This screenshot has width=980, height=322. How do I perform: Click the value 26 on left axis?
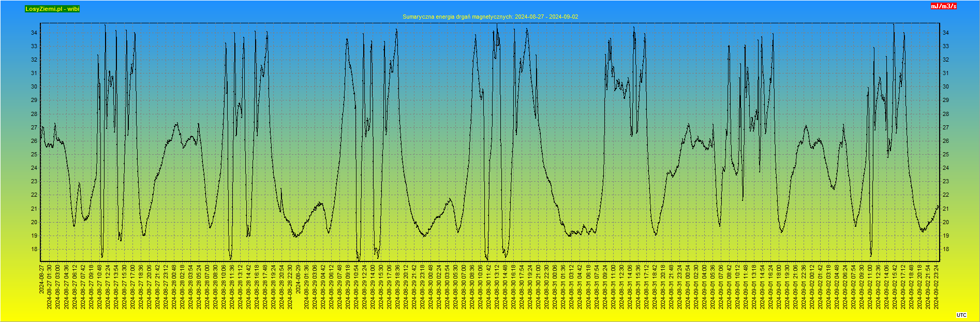[x=34, y=141]
